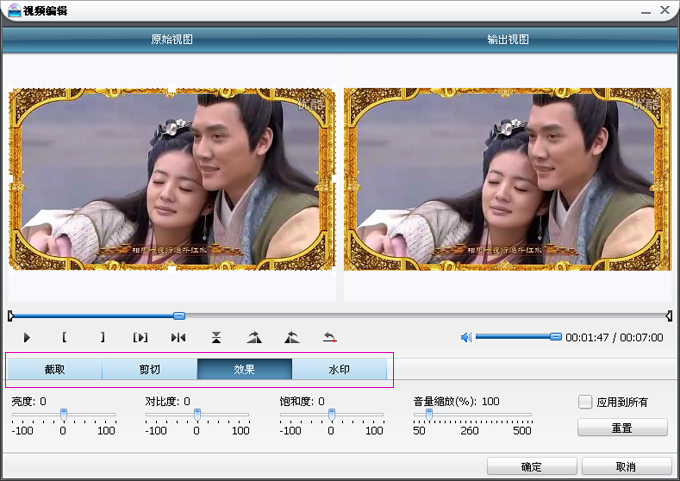
Task: Close the 视频编辑 window
Action: 665,10
